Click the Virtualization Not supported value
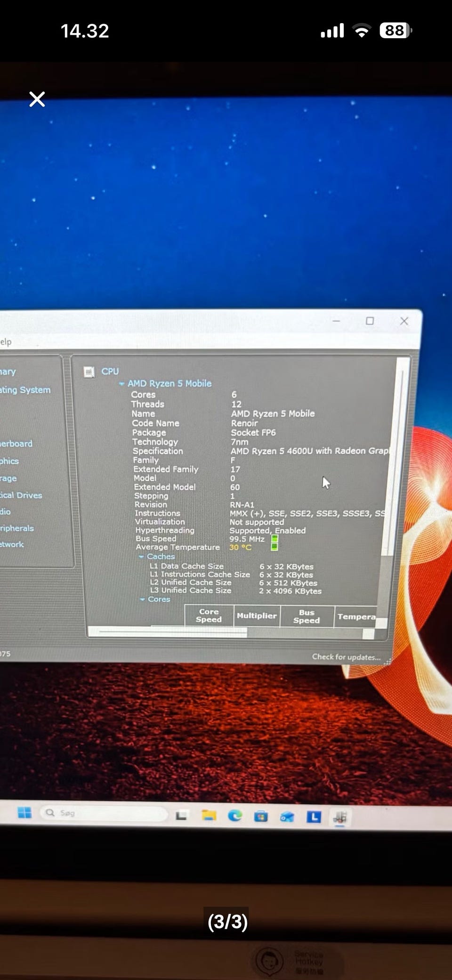The width and height of the screenshot is (452, 980). click(257, 522)
